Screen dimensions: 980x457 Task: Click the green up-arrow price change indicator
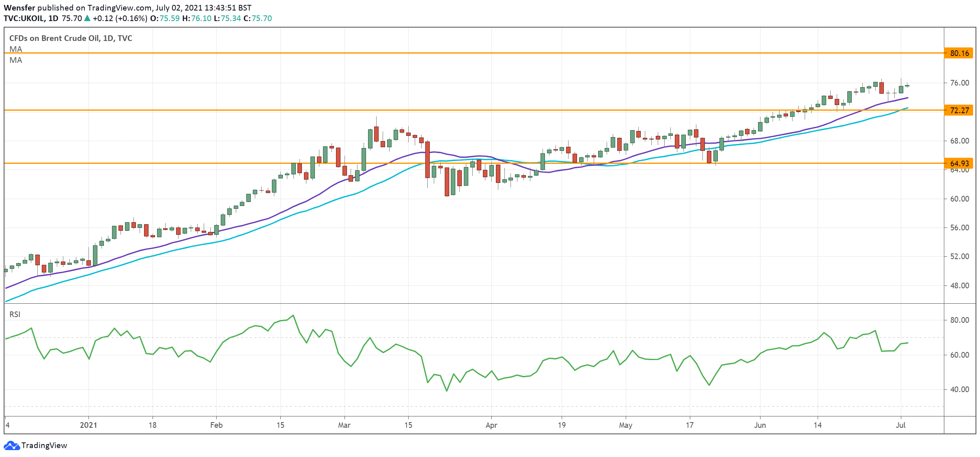pyautogui.click(x=87, y=18)
